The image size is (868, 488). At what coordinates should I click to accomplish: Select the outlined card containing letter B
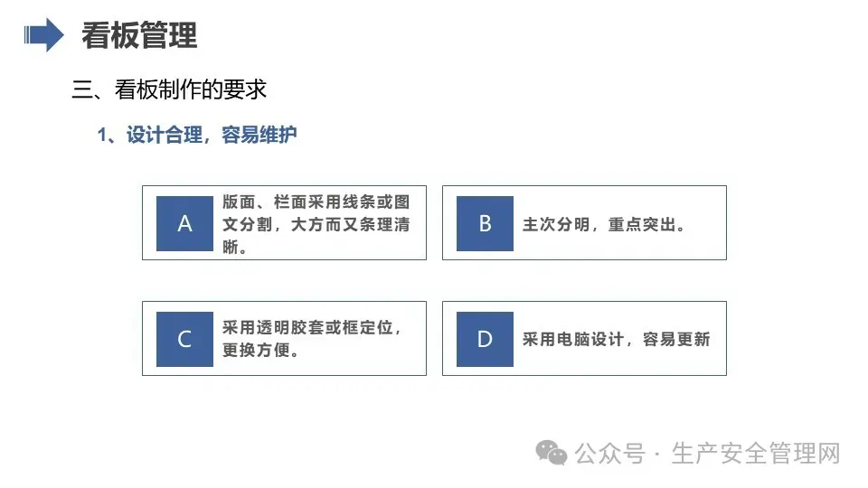(584, 223)
